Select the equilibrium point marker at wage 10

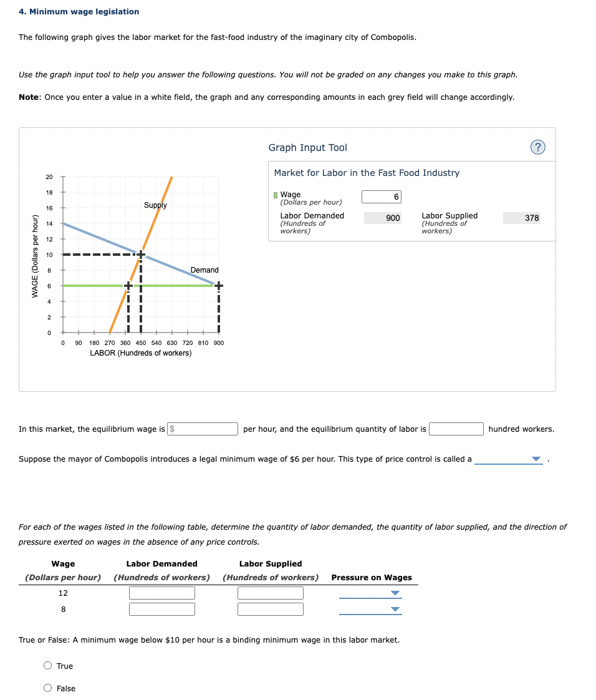tap(140, 255)
